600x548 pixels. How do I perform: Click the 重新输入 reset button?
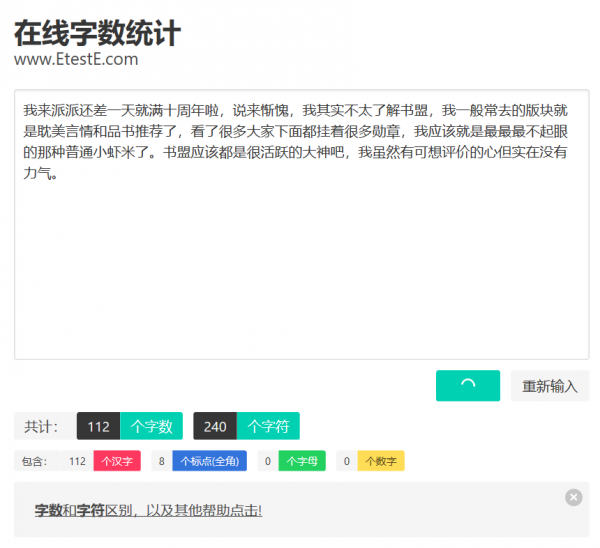(550, 385)
